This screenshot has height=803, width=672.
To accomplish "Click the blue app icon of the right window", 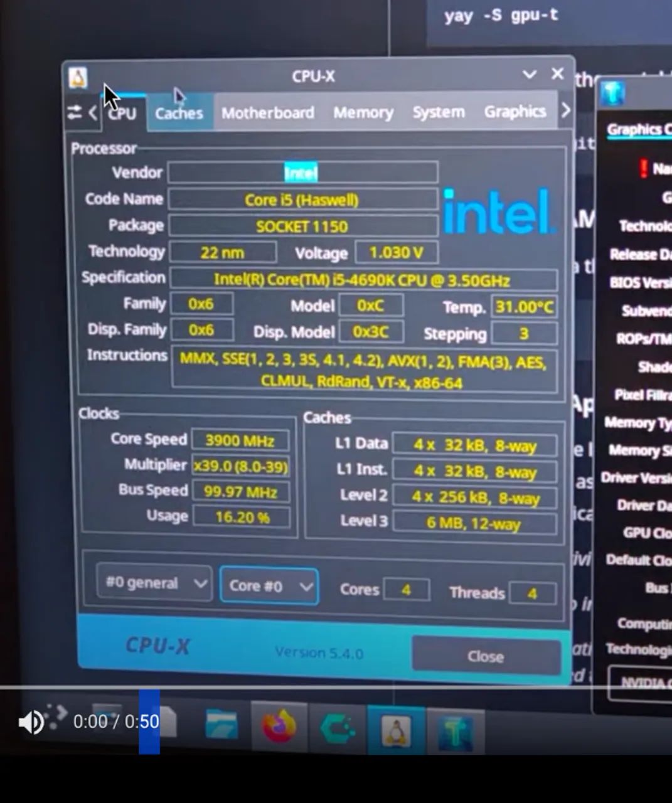I will (x=612, y=94).
